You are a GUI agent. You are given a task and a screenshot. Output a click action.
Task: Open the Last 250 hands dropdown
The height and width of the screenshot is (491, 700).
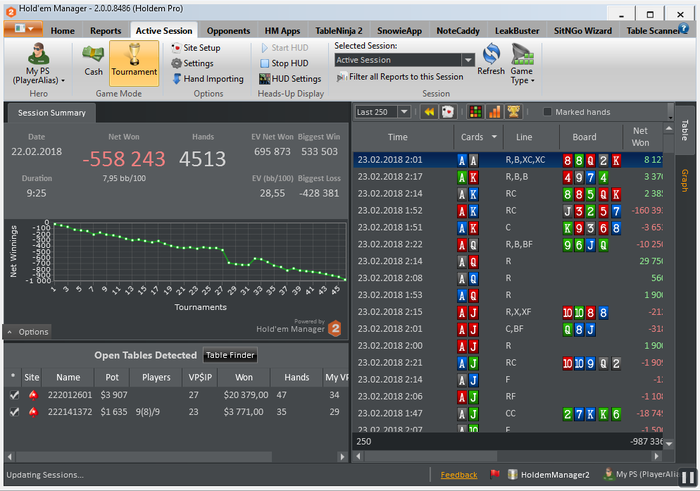404,112
